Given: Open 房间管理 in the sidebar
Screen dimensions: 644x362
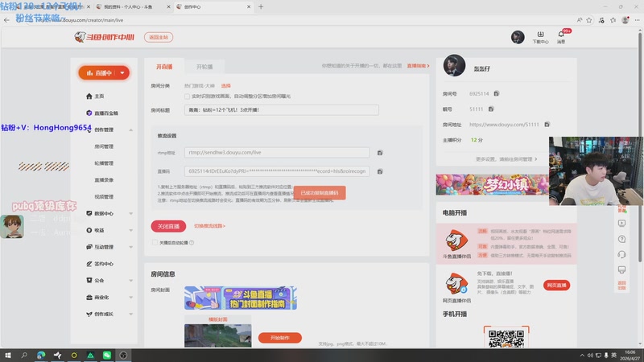Looking at the screenshot, I should (104, 146).
